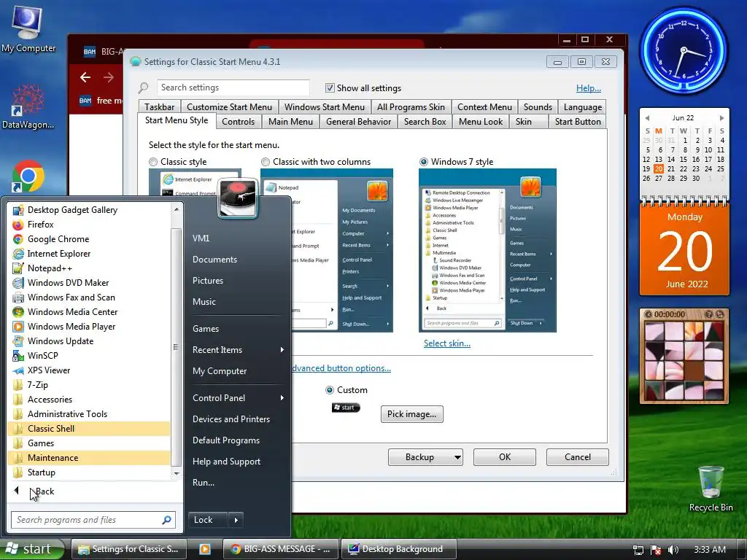747x560 pixels.
Task: Select Classic with two columns style
Action: click(x=266, y=162)
